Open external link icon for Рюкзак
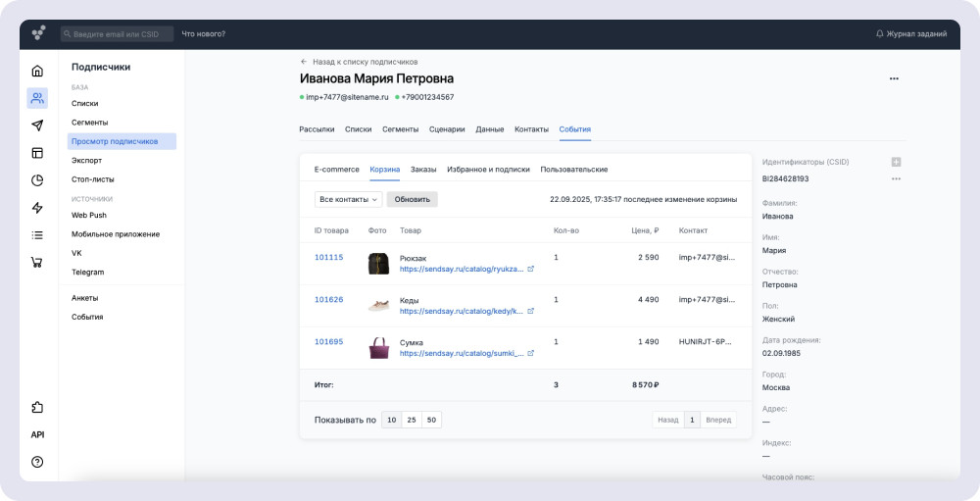 tap(531, 269)
